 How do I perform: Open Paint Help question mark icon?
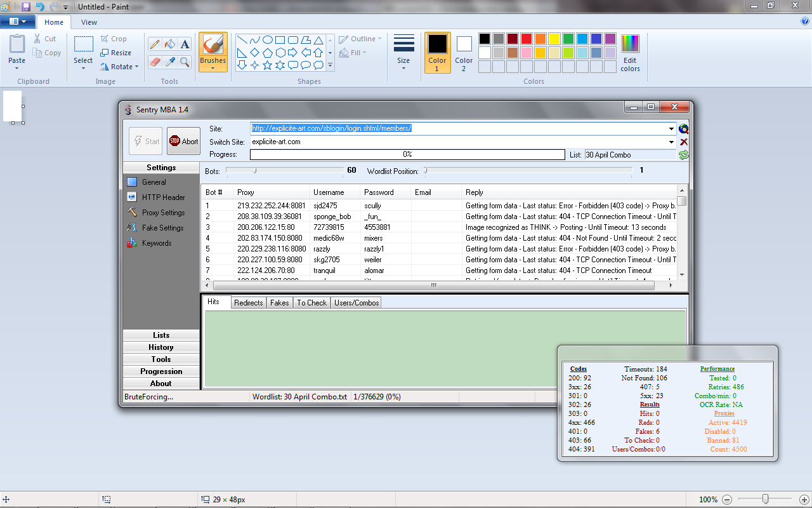pos(805,21)
